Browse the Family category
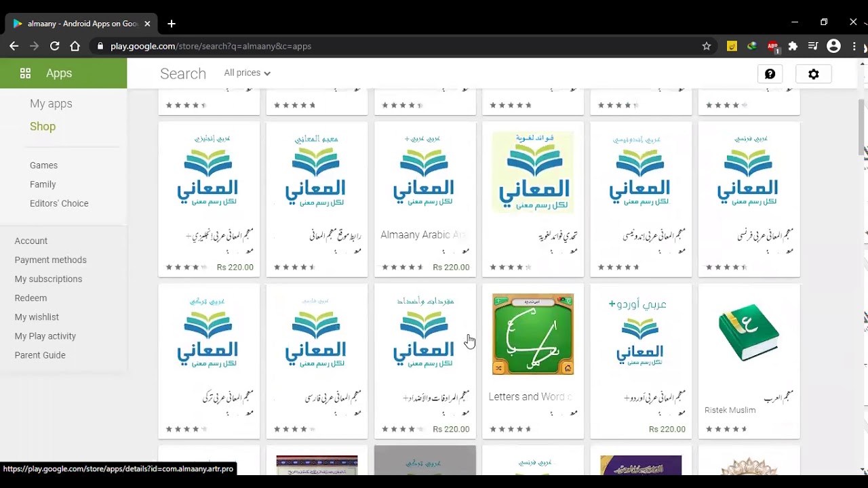Screen dimensions: 868x488 pos(43,184)
